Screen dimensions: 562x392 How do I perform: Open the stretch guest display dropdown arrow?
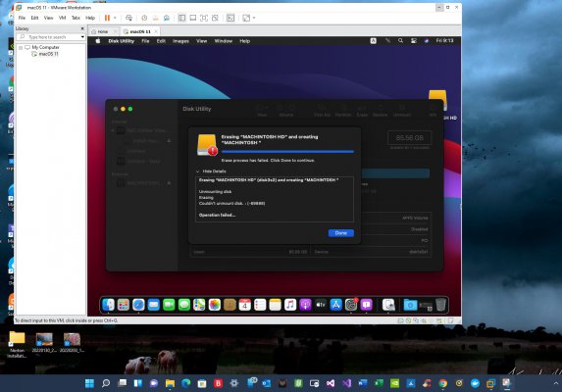pos(254,18)
